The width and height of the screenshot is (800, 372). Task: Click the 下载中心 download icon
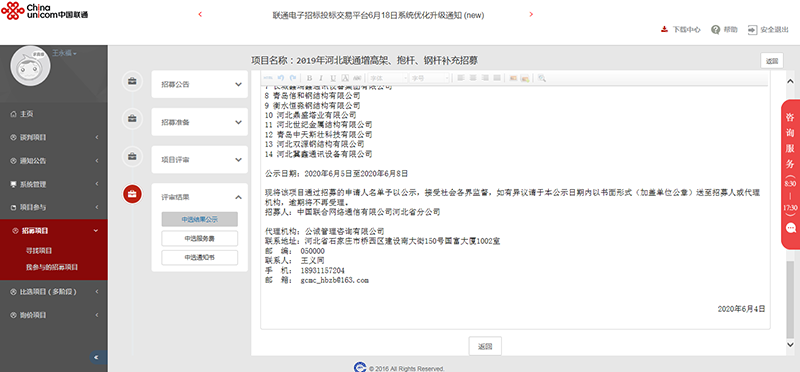[664, 29]
